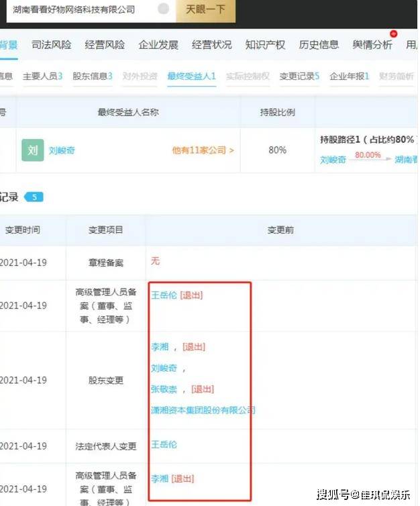Select 财务简析 sub-tab

point(397,77)
